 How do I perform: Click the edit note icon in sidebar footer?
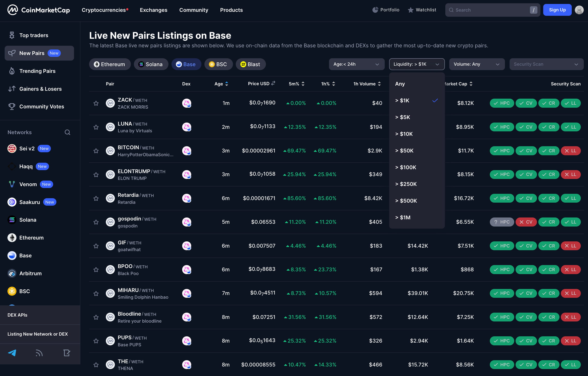coord(67,353)
